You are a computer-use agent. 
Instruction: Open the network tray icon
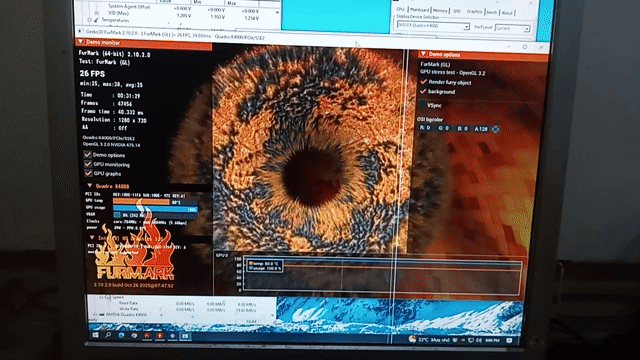click(x=471, y=340)
